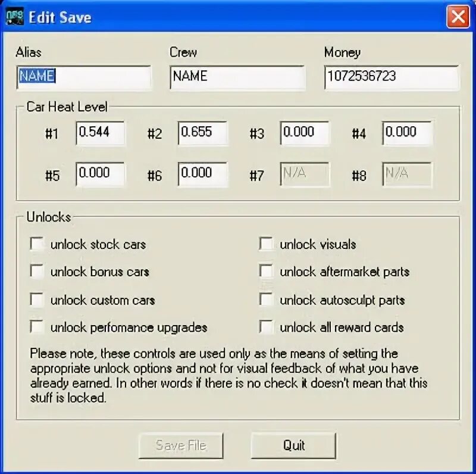Click the disabled #7 heat level field
The height and width of the screenshot is (474, 476).
[305, 174]
